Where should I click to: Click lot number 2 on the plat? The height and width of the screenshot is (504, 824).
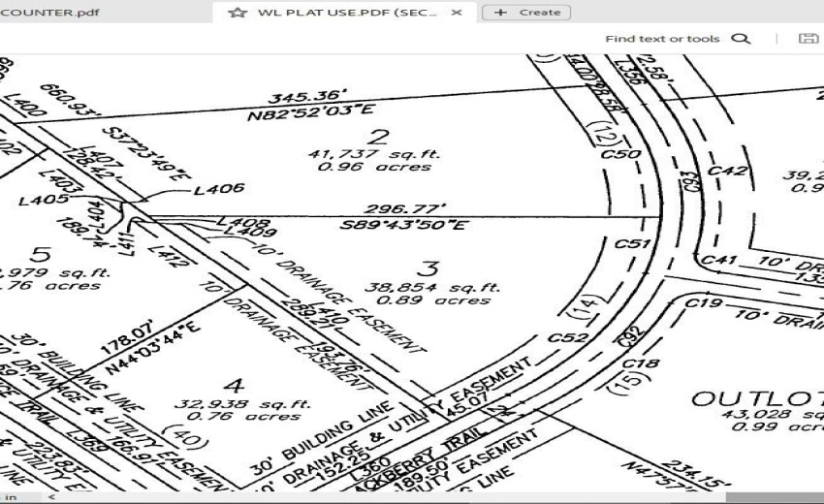[x=381, y=137]
